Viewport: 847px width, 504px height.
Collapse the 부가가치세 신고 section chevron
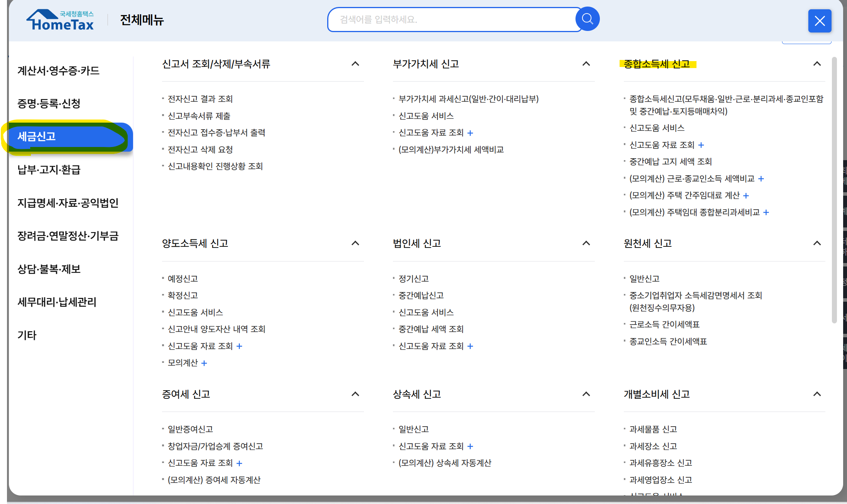coord(586,64)
